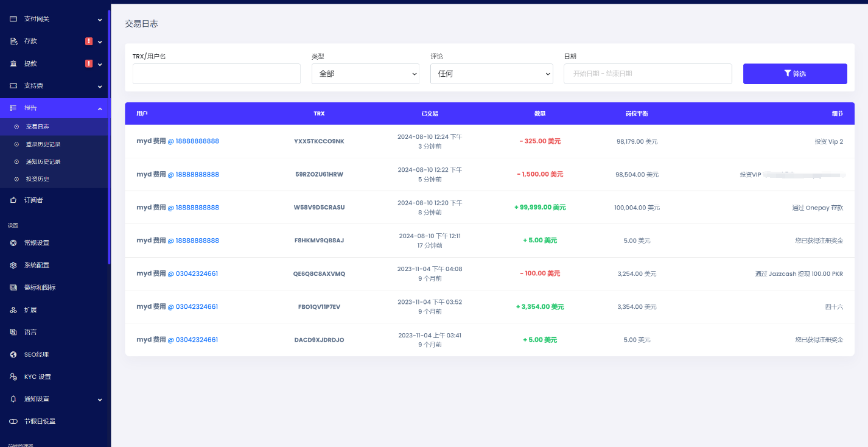Image resolution: width=868 pixels, height=447 pixels.
Task: Click the holiday settings (节假日设置) toggle icon
Action: pyautogui.click(x=13, y=421)
